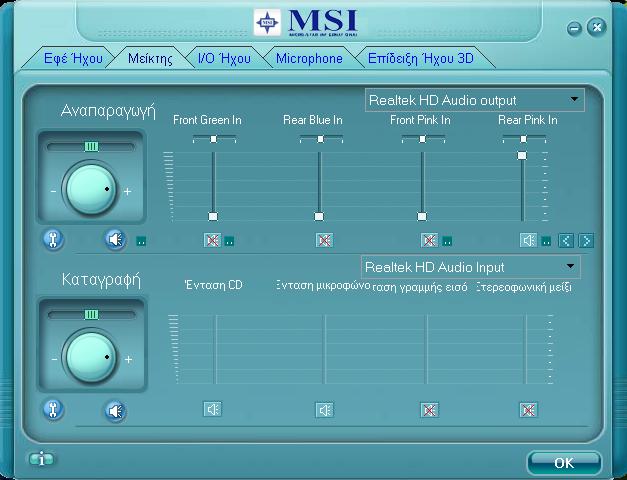Decrease recording volume with the minus sign
627x480 pixels.
coord(54,360)
